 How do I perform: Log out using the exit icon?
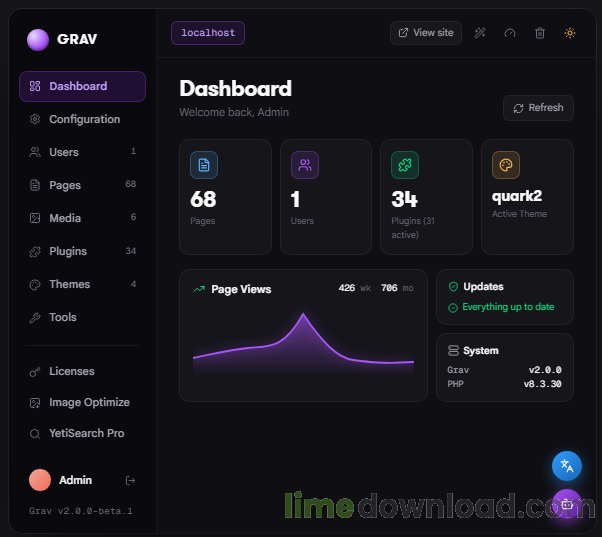pos(130,480)
